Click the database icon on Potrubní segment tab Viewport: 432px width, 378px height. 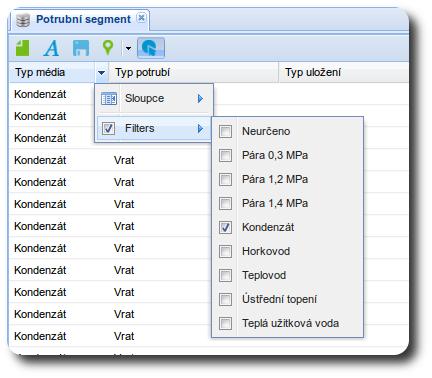[23, 20]
